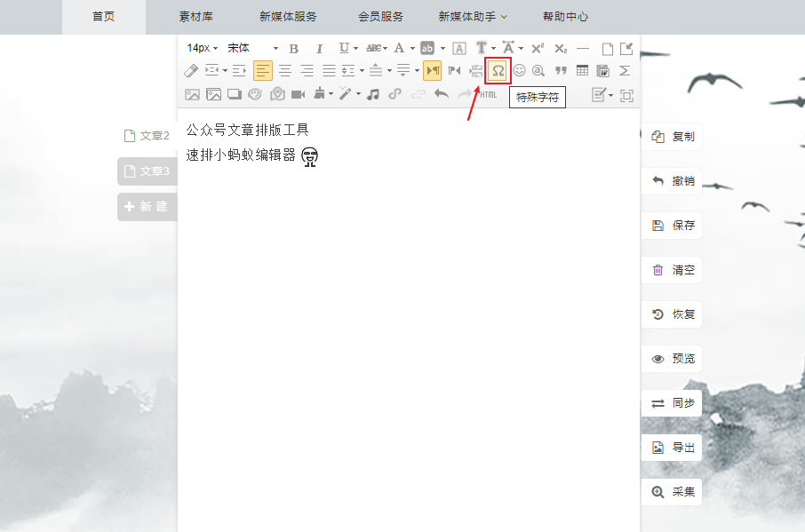Viewport: 805px width, 532px height.
Task: Insert an emoticon with the smiley icon
Action: [519, 70]
